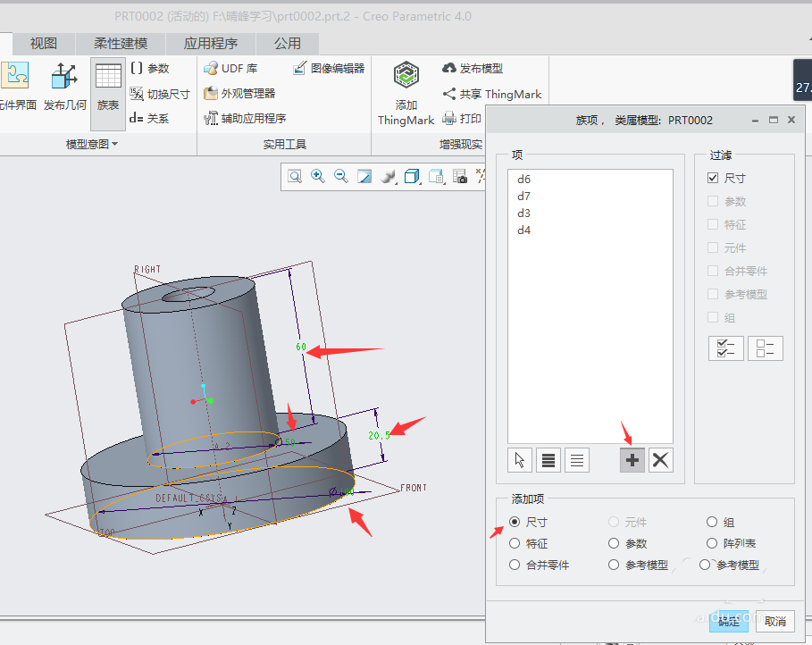Screen dimensions: 812x645
Task: Click the Zoom In magnifier in graphics toolbar
Action: pyautogui.click(x=317, y=176)
